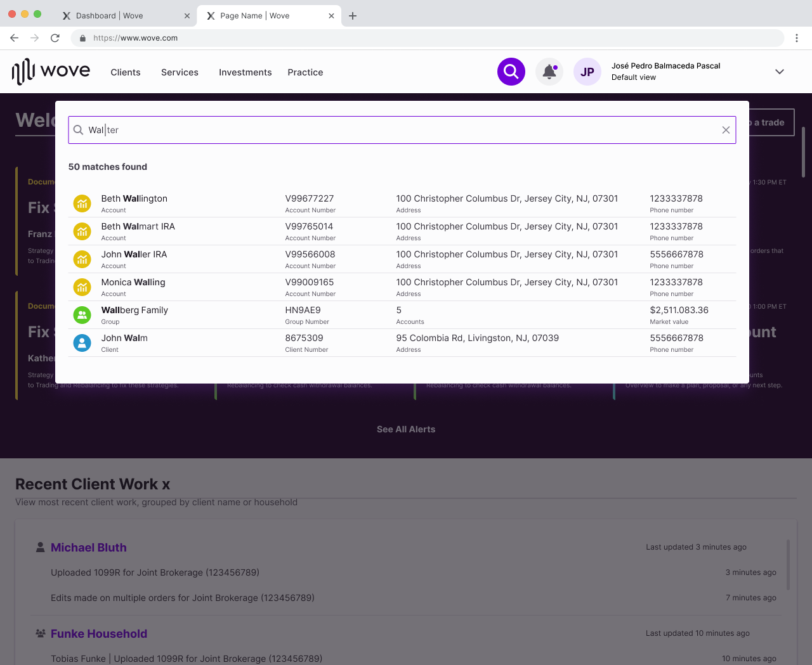The image size is (812, 665).
Task: Click the Michael Bluth link
Action: point(89,548)
